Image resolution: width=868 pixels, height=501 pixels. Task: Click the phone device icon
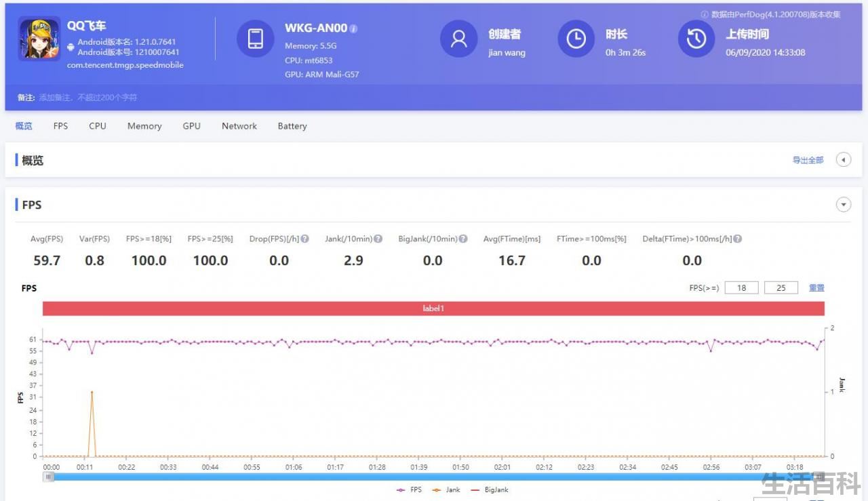click(256, 39)
